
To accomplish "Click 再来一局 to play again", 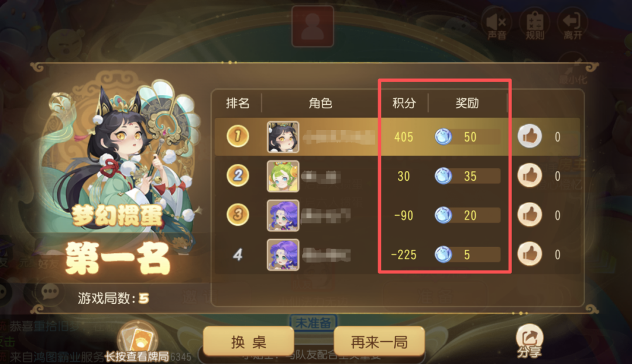I will tap(379, 342).
